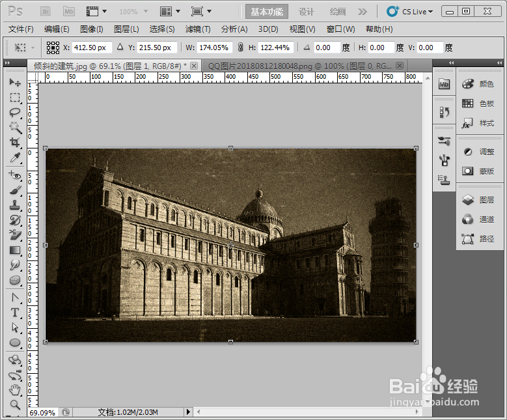This screenshot has width=507, height=420.
Task: Open the 图像(I) menu
Action: pyautogui.click(x=92, y=29)
